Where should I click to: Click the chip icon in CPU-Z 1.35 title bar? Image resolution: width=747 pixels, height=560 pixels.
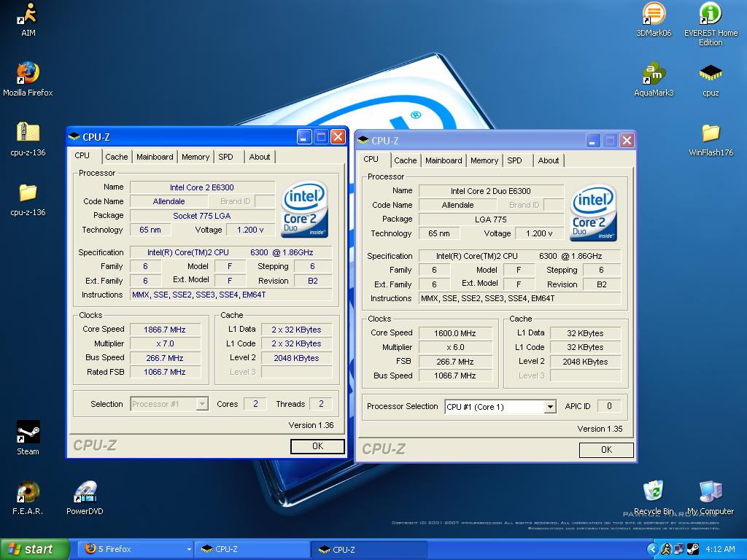click(363, 141)
